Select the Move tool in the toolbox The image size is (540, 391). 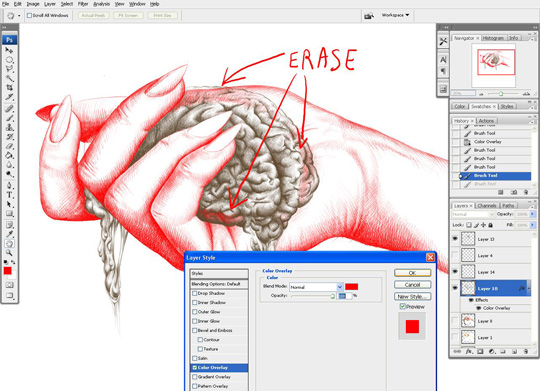(9, 51)
